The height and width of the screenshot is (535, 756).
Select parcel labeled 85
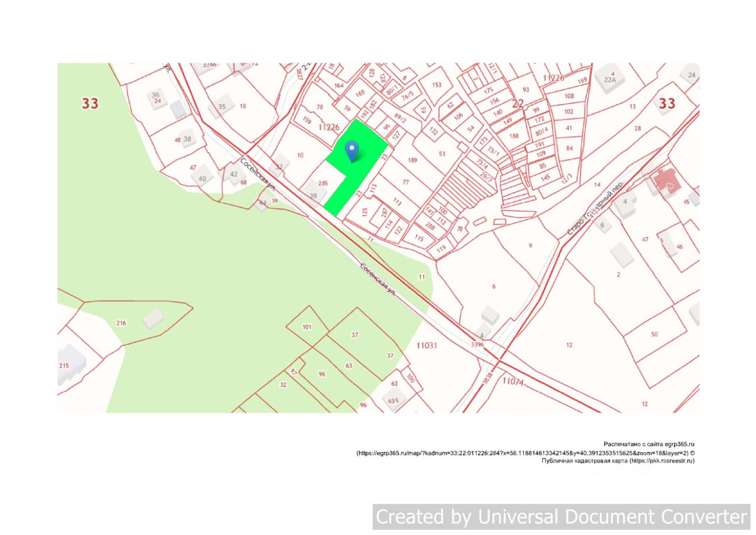click(543, 165)
